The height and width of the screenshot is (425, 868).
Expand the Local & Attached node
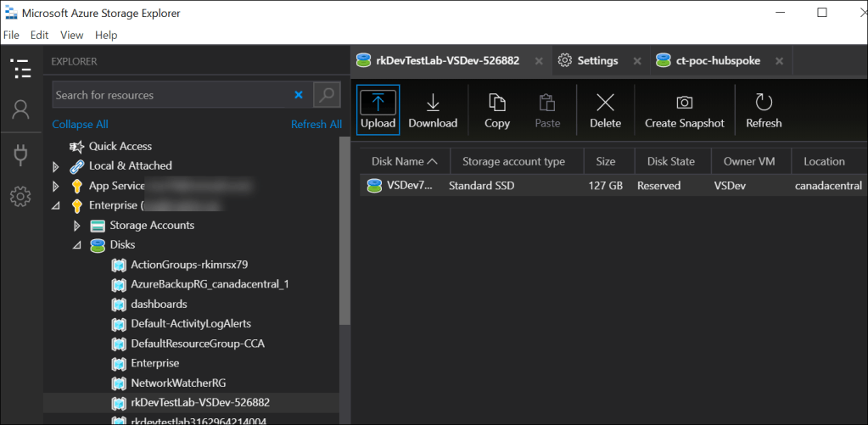tap(57, 166)
